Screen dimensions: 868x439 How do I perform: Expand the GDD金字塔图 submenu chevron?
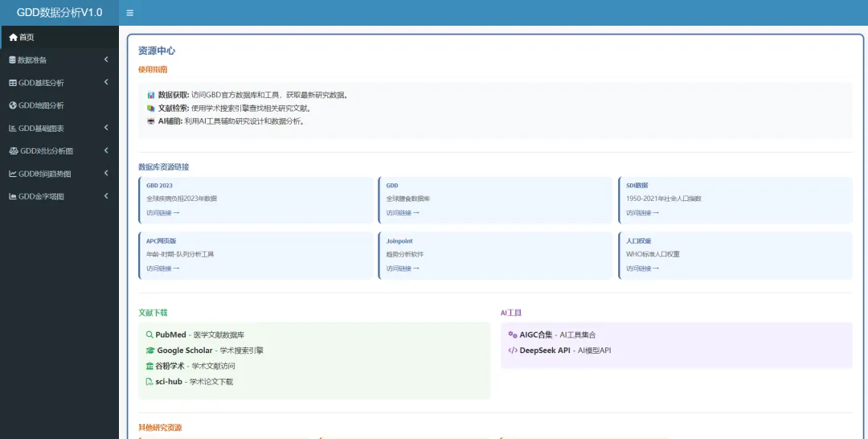click(x=106, y=195)
